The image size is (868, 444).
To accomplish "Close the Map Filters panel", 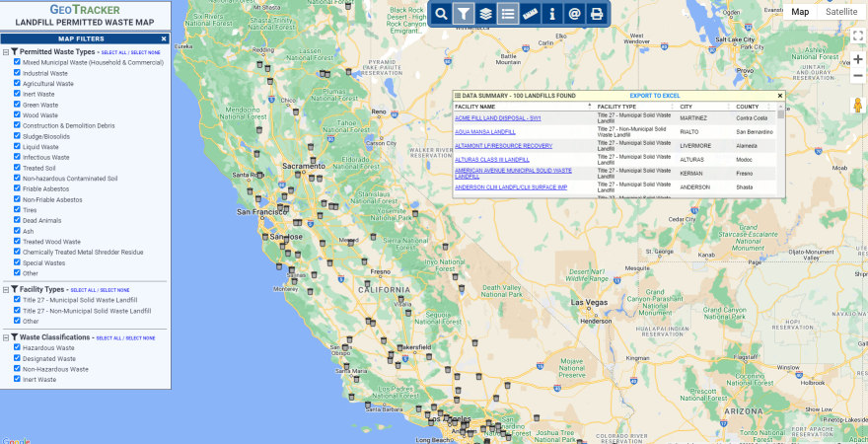I will (x=164, y=38).
